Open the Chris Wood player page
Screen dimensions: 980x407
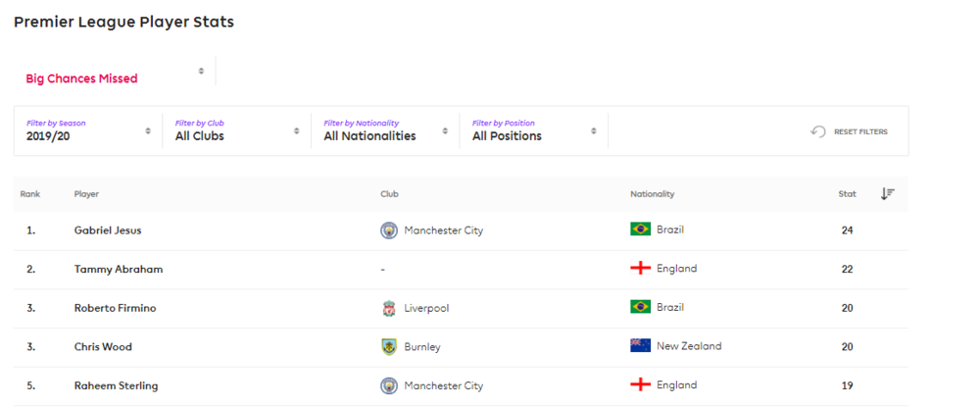[103, 346]
